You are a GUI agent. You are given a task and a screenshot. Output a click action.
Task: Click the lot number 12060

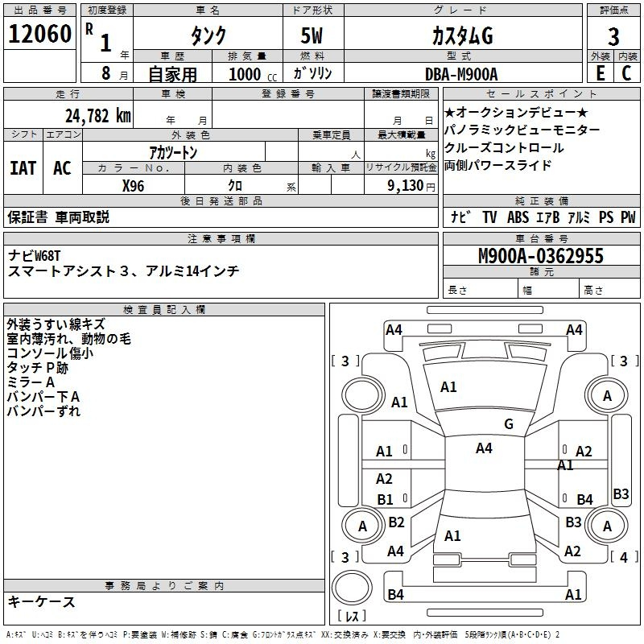(39, 35)
